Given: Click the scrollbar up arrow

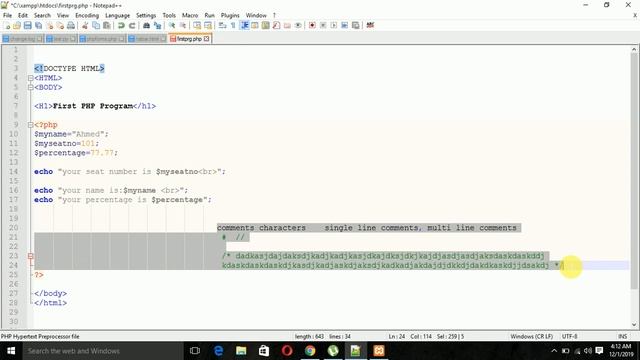Looking at the screenshot, I should click(x=634, y=49).
